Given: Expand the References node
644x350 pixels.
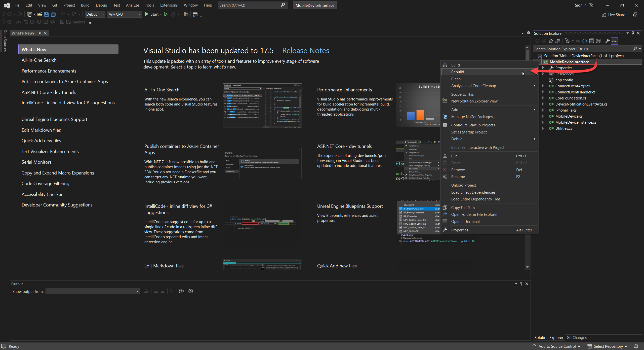Looking at the screenshot, I should 543,74.
